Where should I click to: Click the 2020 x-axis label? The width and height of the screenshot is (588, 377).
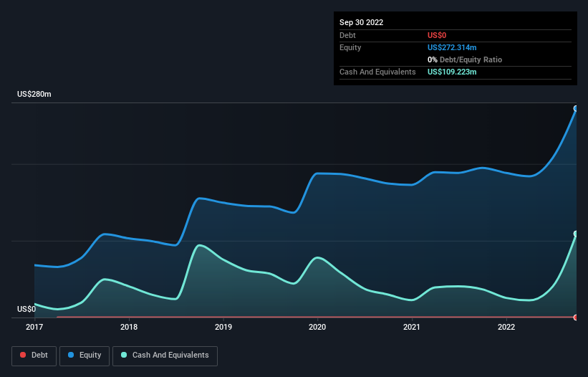click(317, 327)
